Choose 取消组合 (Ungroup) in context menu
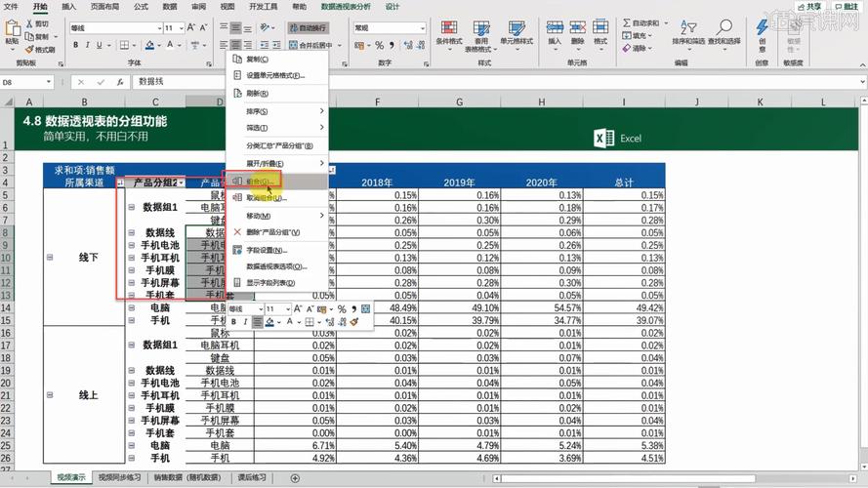 [x=266, y=197]
